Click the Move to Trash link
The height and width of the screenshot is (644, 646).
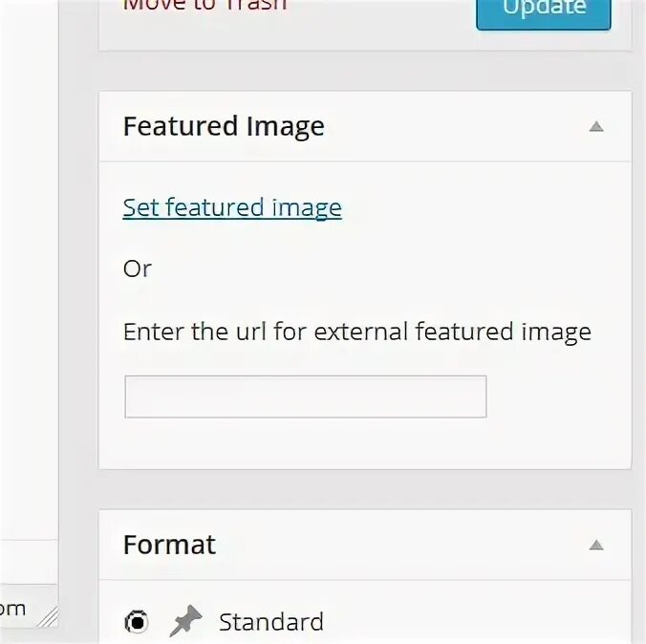[205, 6]
